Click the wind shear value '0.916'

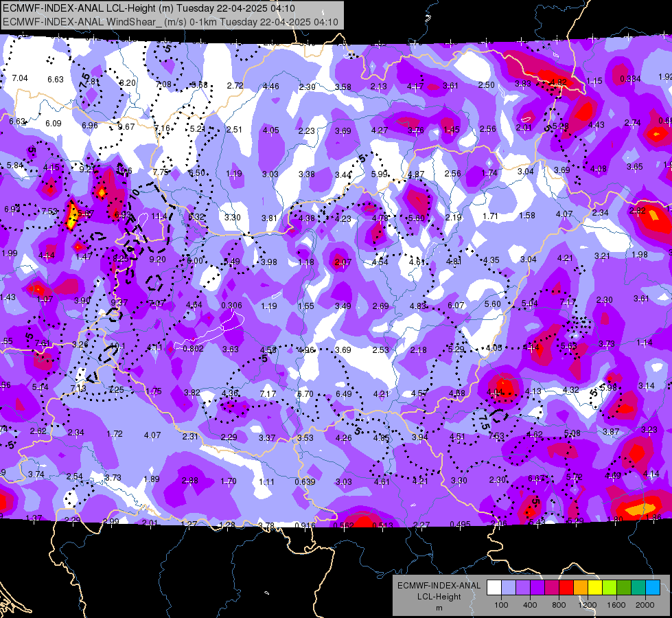[305, 525]
